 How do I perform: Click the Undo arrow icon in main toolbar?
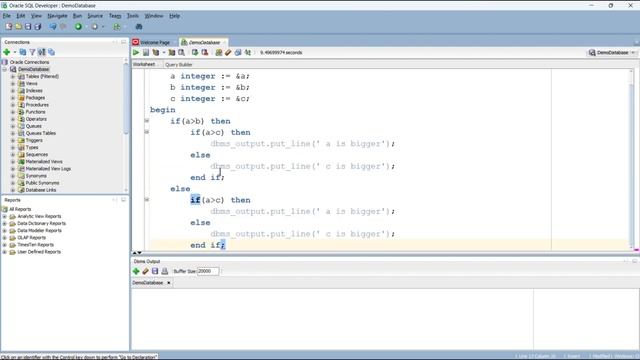(x=53, y=27)
